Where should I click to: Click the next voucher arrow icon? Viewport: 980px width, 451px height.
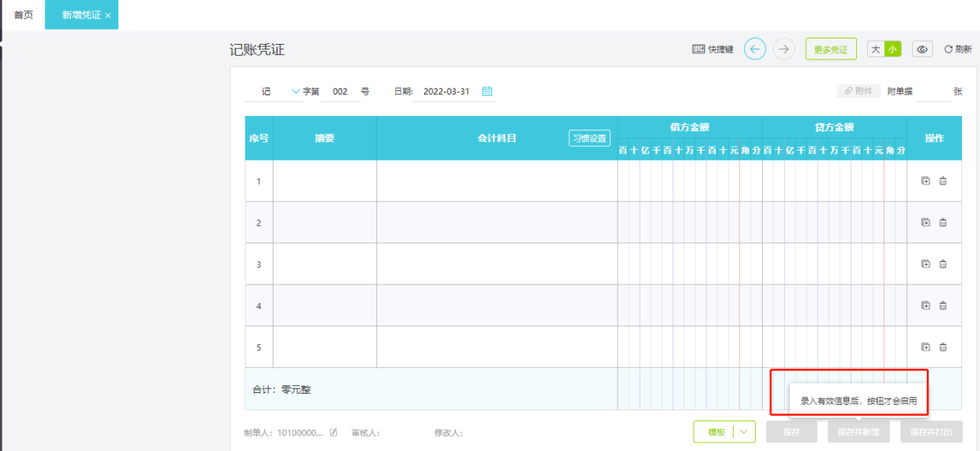coord(784,49)
